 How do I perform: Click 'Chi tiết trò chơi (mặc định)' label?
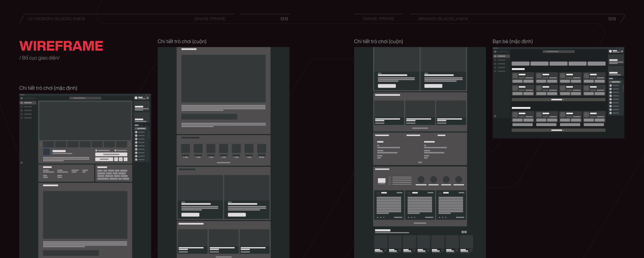coord(48,88)
